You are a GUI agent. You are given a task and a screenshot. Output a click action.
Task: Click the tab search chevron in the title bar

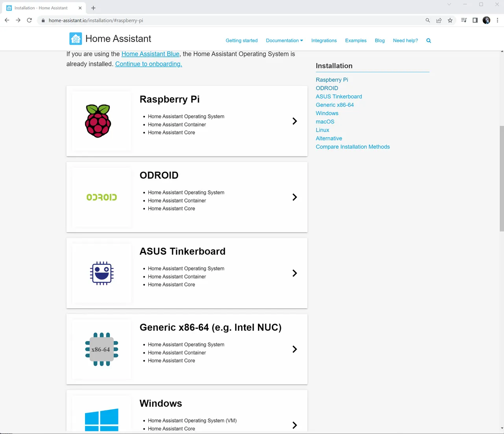tap(449, 4)
